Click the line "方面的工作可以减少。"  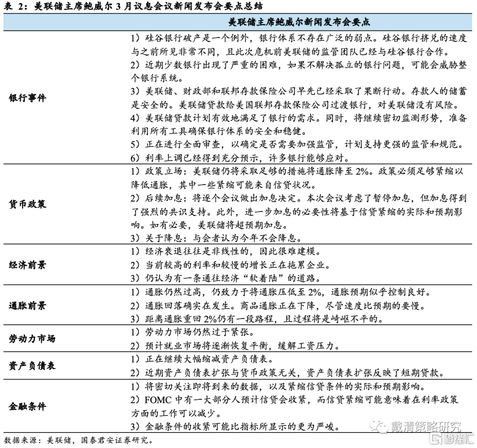pos(176,413)
